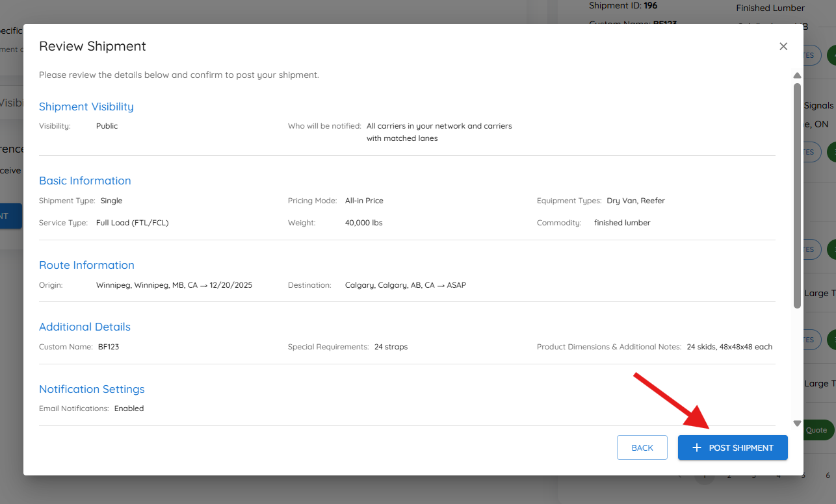Click the '40,000 lbs' weight value
This screenshot has width=836, height=504.
coord(363,223)
